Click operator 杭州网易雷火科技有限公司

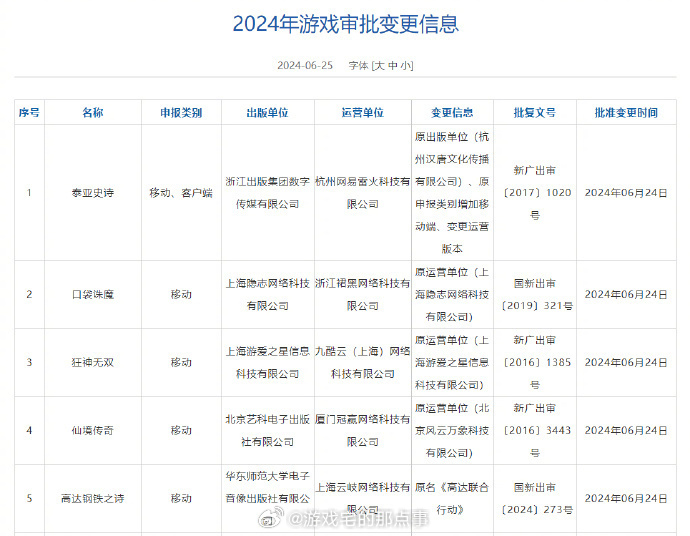point(363,193)
